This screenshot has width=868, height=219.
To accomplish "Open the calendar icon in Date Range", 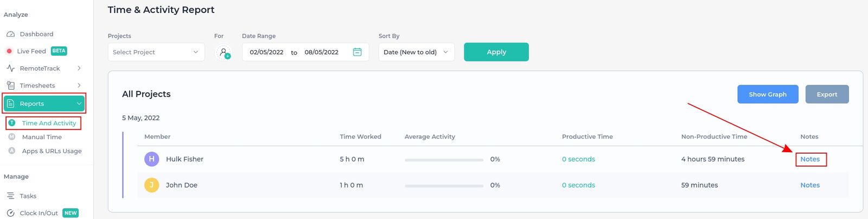I will (358, 52).
